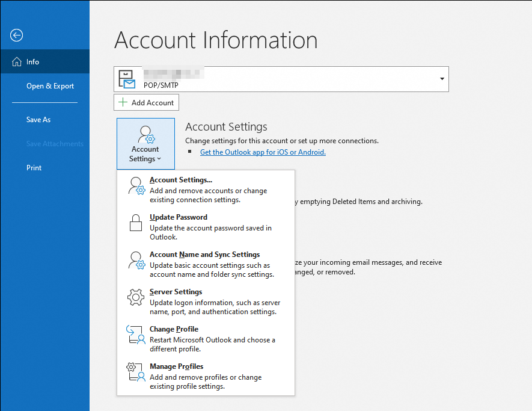Open Info tab in the backstage sidebar
Viewport: 532px width, 411px height.
[45, 62]
